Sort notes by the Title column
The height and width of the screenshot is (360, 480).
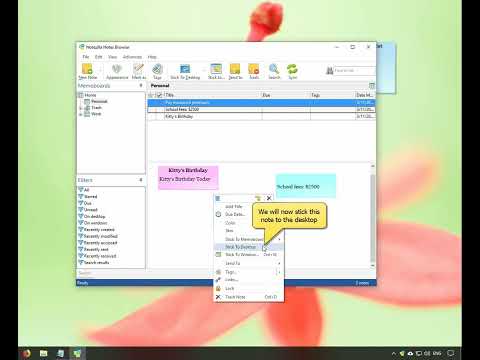[212, 95]
